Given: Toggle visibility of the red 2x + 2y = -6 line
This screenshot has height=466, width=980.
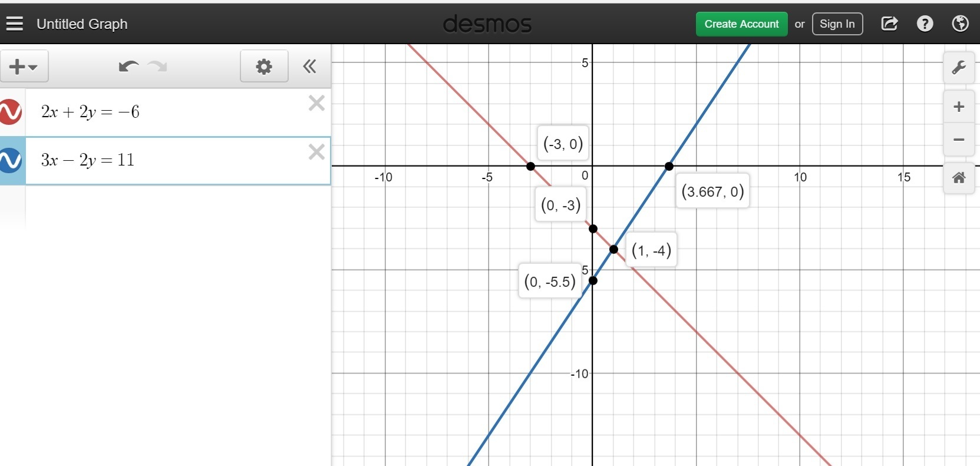Looking at the screenshot, I should click(10, 112).
